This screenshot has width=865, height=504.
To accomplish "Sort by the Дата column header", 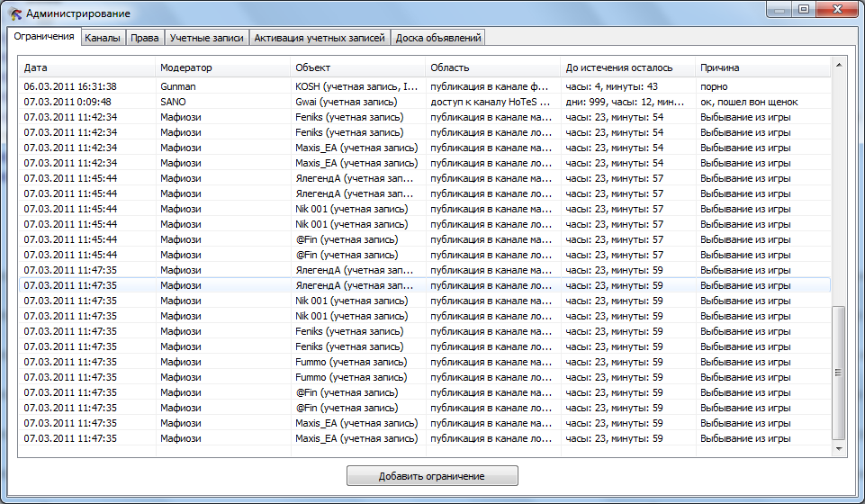I will [x=87, y=68].
